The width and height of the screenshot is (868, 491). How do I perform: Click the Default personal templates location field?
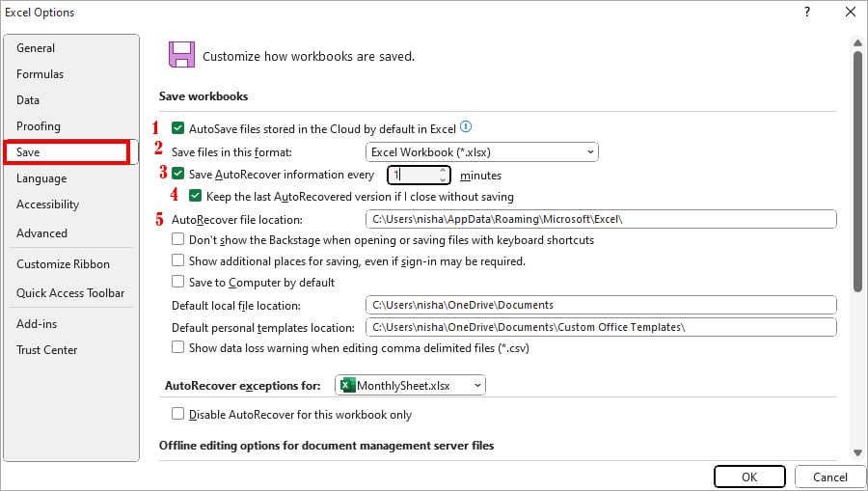point(601,327)
